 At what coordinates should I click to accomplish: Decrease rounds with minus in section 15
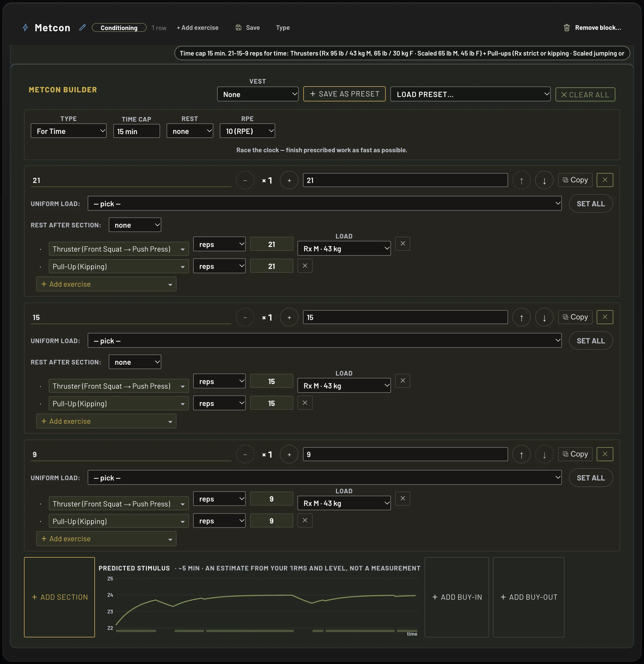tap(245, 317)
